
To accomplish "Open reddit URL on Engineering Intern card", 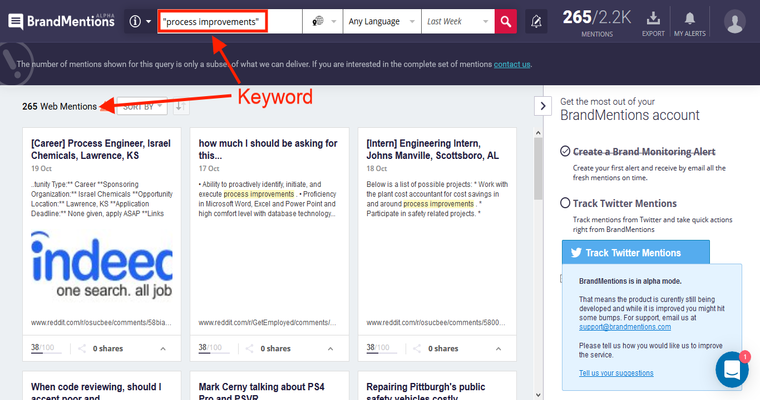I will (x=436, y=322).
